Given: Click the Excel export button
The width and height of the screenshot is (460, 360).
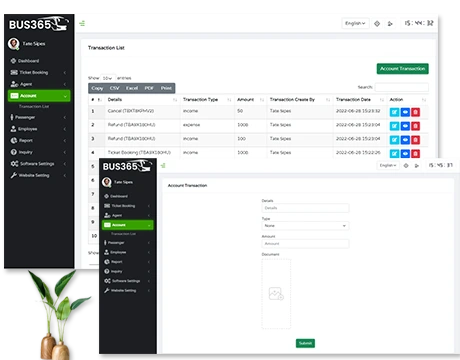Looking at the screenshot, I should point(132,88).
